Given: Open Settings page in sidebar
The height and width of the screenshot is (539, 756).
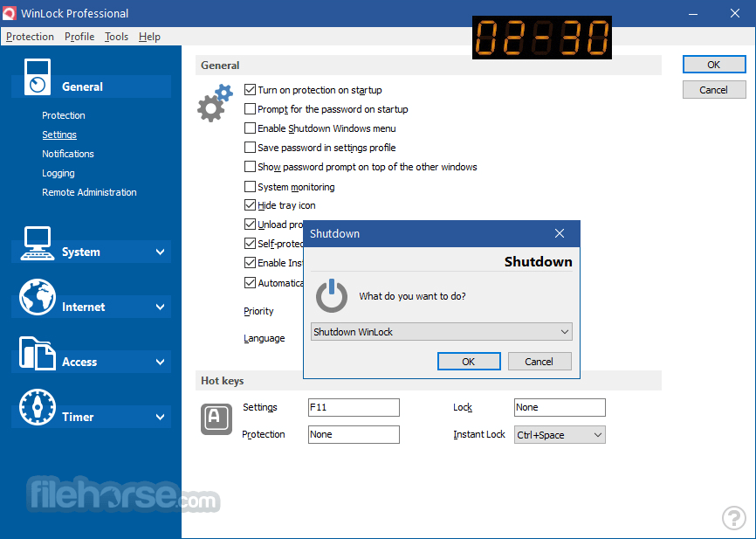Looking at the screenshot, I should (59, 135).
